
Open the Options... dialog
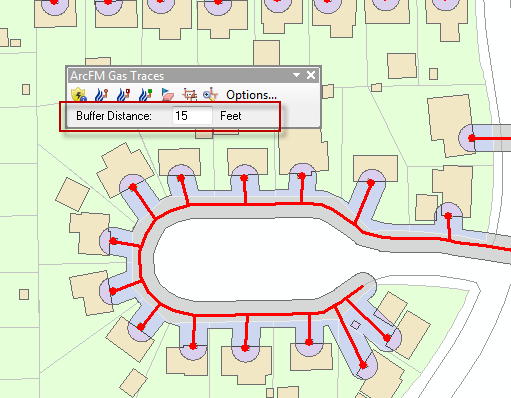point(251,95)
